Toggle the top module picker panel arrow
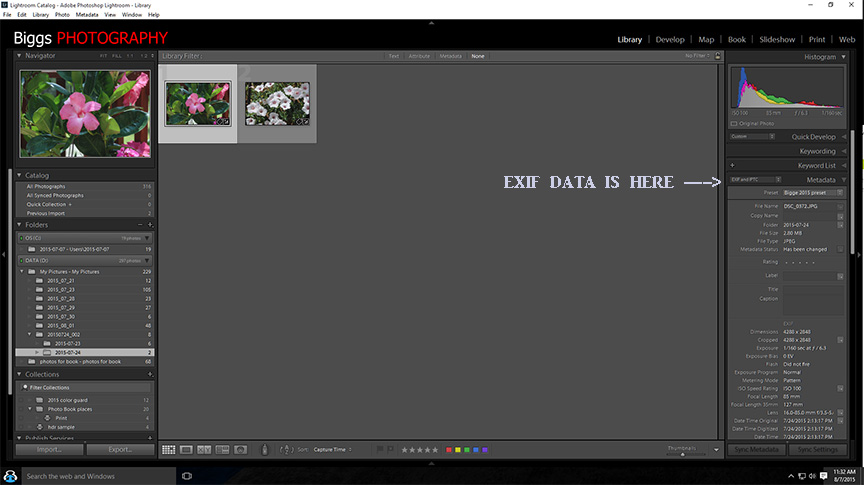Viewport: 864px width, 485px height. pyautogui.click(x=431, y=23)
